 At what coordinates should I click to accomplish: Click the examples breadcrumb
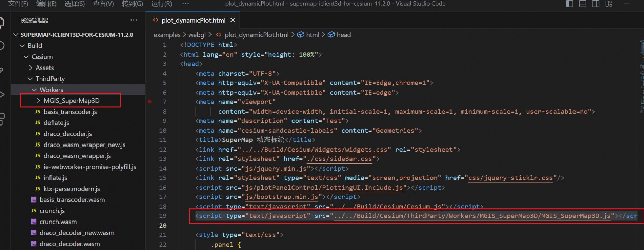tap(167, 35)
